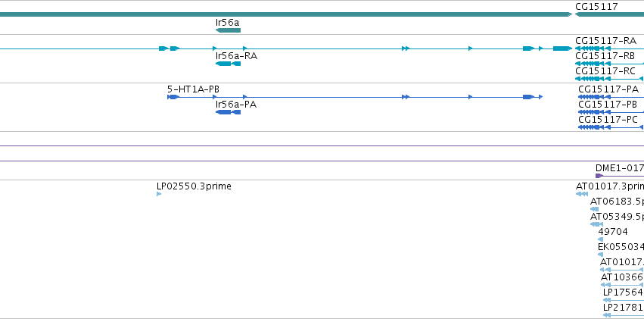Select the LP02550.3prime arrow glyph
The image size is (644, 319).
[x=159, y=194]
